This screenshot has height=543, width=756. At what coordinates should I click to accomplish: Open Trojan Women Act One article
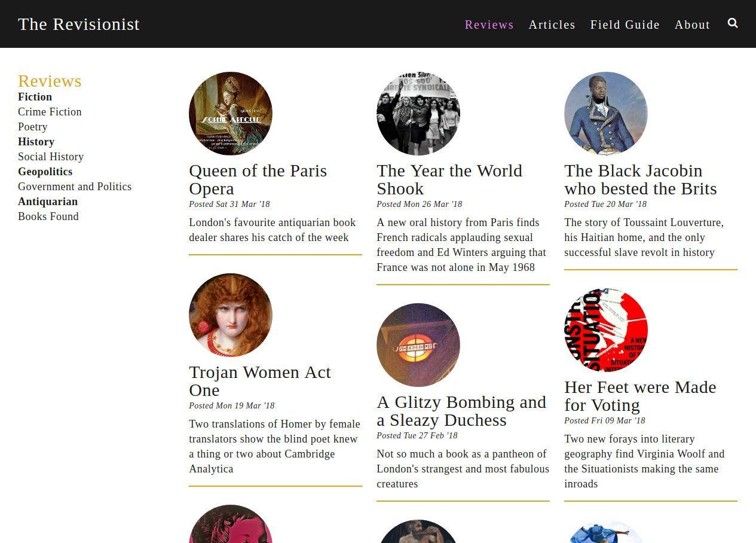(x=260, y=381)
